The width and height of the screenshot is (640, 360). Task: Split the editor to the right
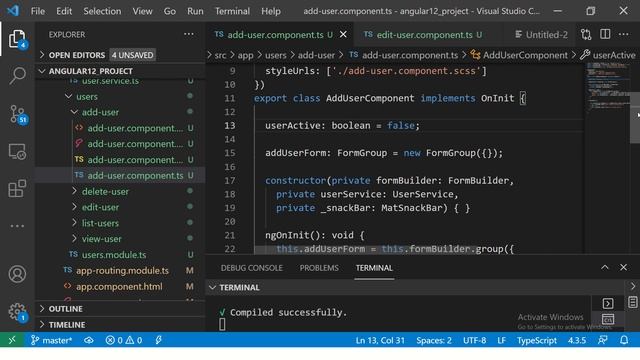coord(605,35)
